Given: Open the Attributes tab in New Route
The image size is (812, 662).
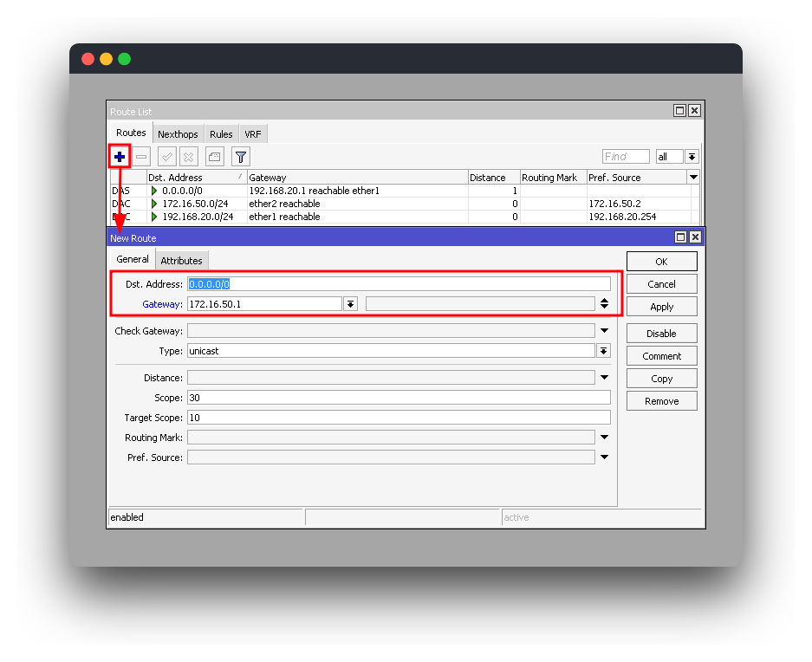Looking at the screenshot, I should [182, 261].
